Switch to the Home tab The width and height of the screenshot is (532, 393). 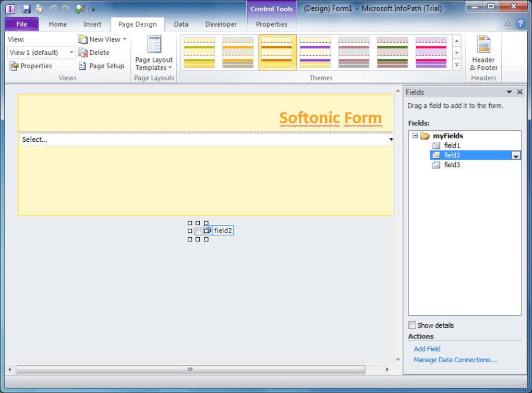pyautogui.click(x=58, y=24)
